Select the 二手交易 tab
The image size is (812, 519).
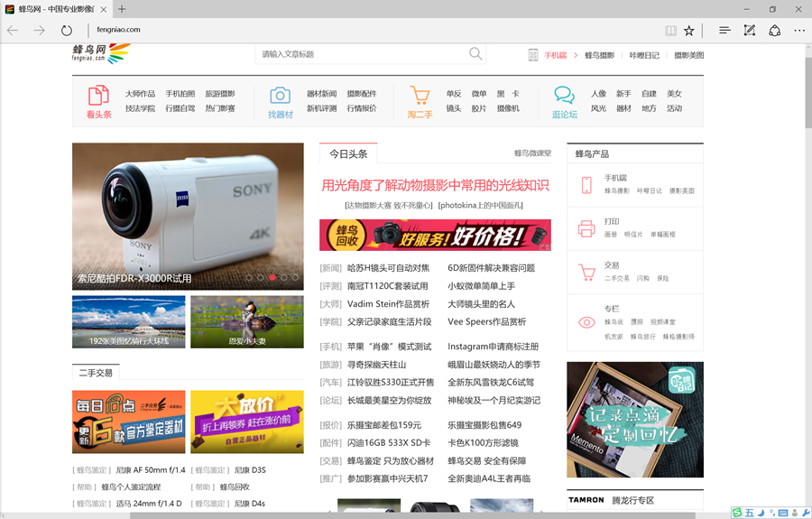[x=96, y=373]
